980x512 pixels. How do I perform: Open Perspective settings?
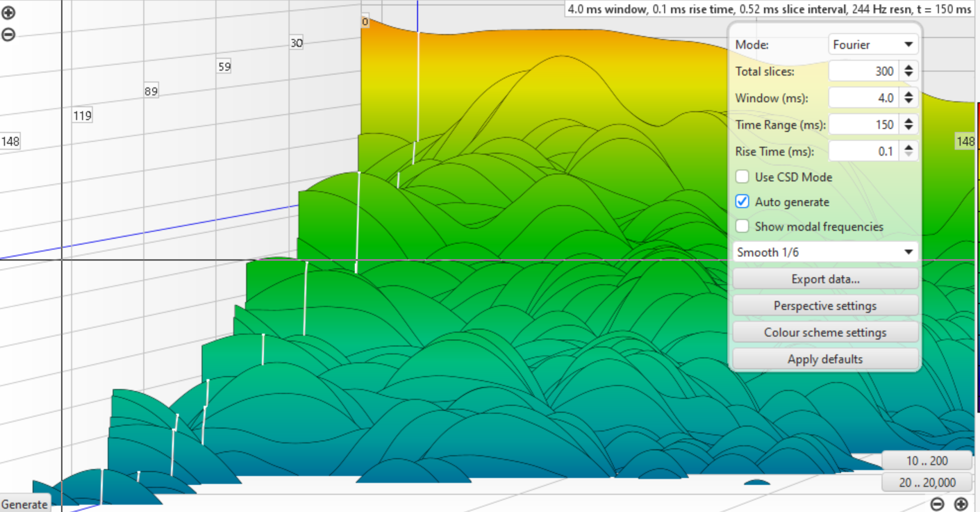tap(825, 306)
